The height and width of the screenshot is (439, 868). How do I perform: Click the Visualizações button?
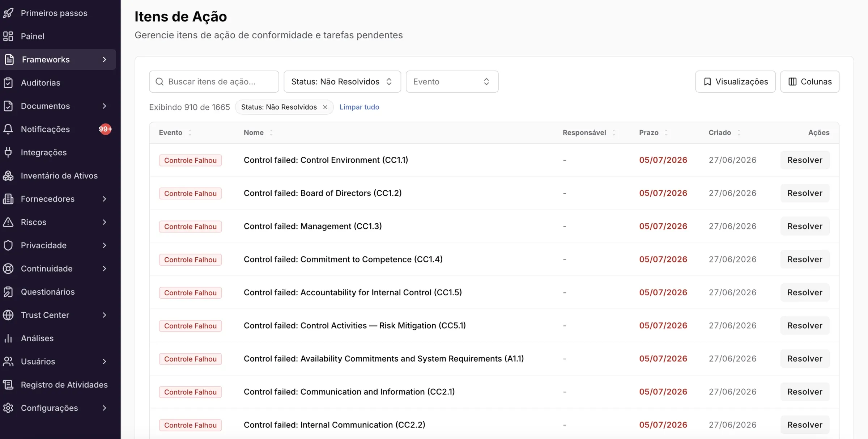(x=735, y=82)
